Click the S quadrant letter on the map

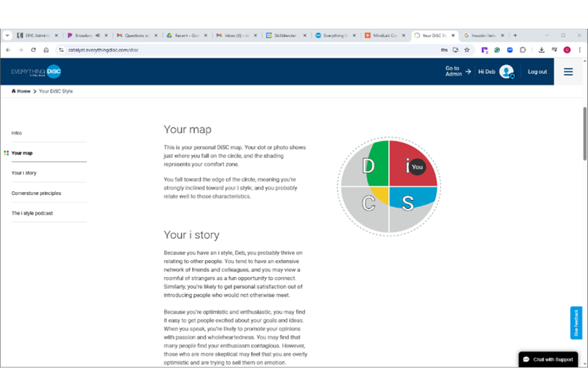point(408,203)
